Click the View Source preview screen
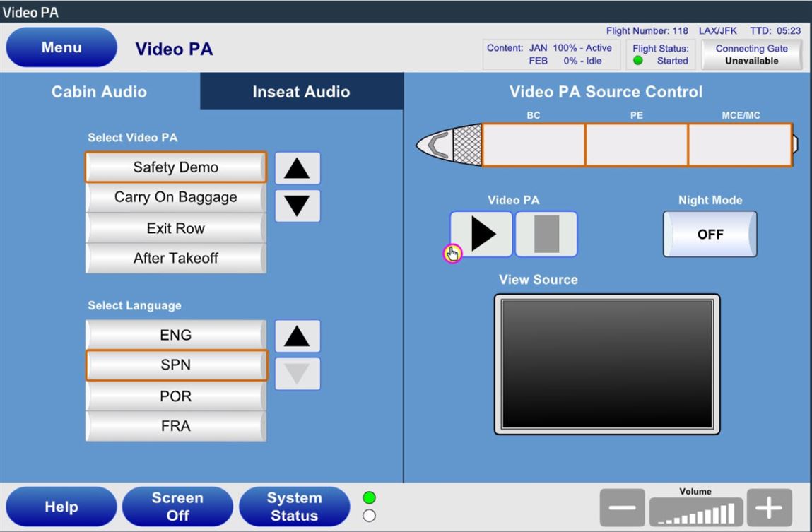This screenshot has height=532, width=812. [x=606, y=364]
